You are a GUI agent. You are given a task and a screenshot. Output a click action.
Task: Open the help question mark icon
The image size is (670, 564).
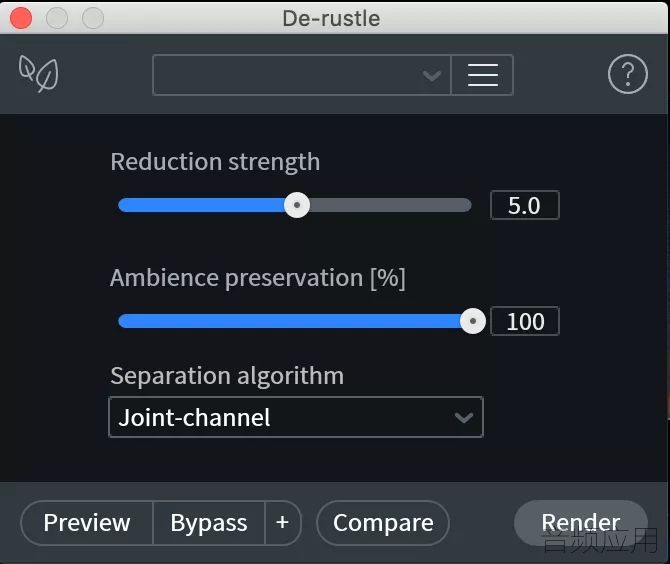tap(628, 74)
